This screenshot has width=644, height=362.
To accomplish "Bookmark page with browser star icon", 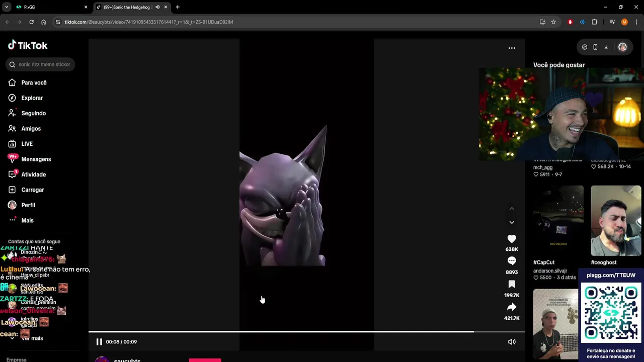I will tap(553, 22).
